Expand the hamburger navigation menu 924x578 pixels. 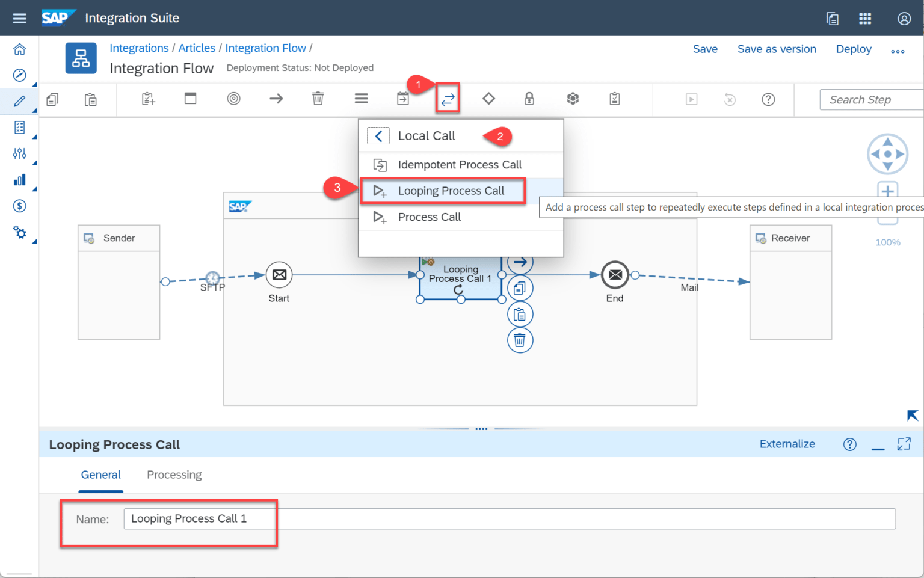pos(19,19)
